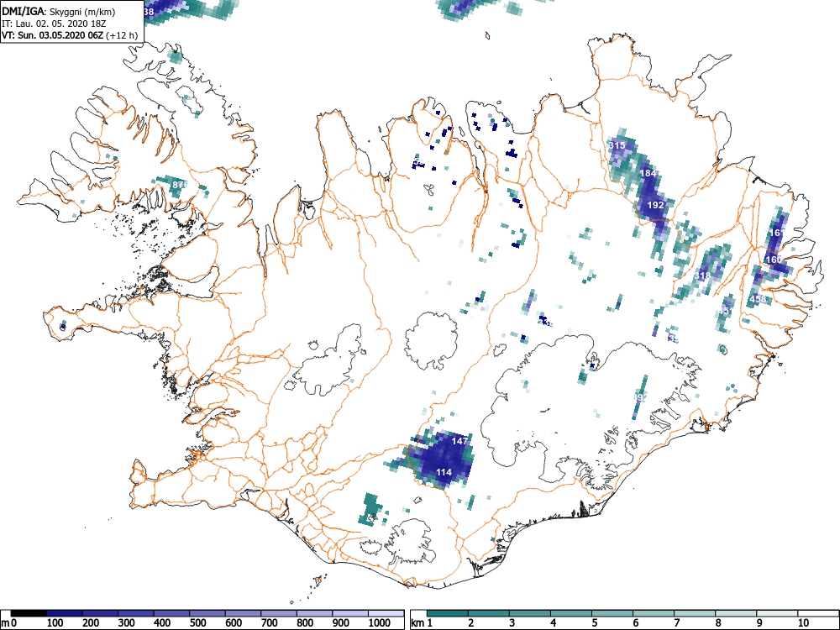
Task: Pick the darkest teal 1–2 km legend swatch
Action: tap(448, 613)
